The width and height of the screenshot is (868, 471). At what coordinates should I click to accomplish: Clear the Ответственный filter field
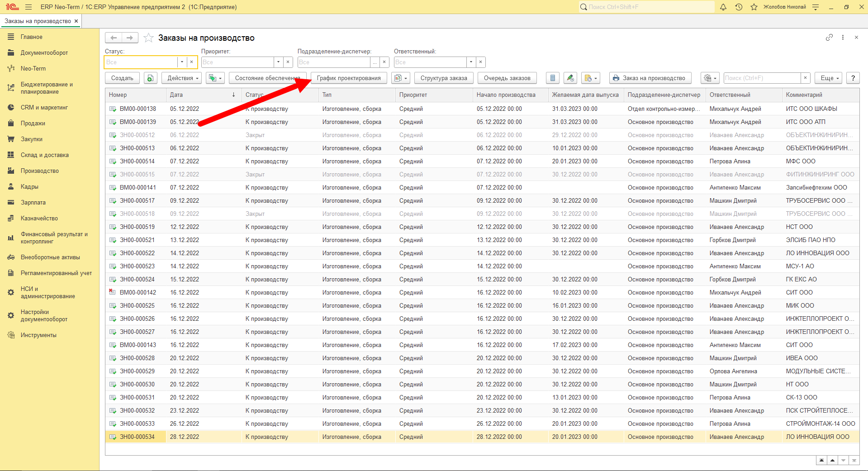(x=481, y=62)
